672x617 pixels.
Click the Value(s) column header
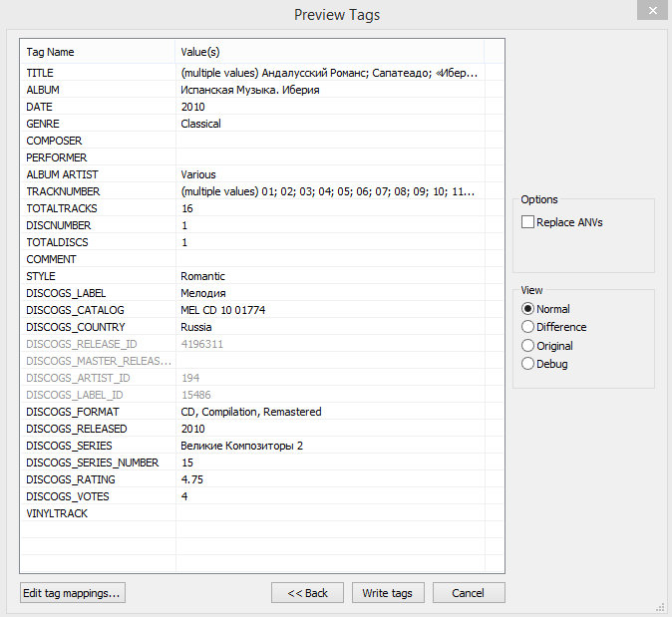pyautogui.click(x=329, y=52)
